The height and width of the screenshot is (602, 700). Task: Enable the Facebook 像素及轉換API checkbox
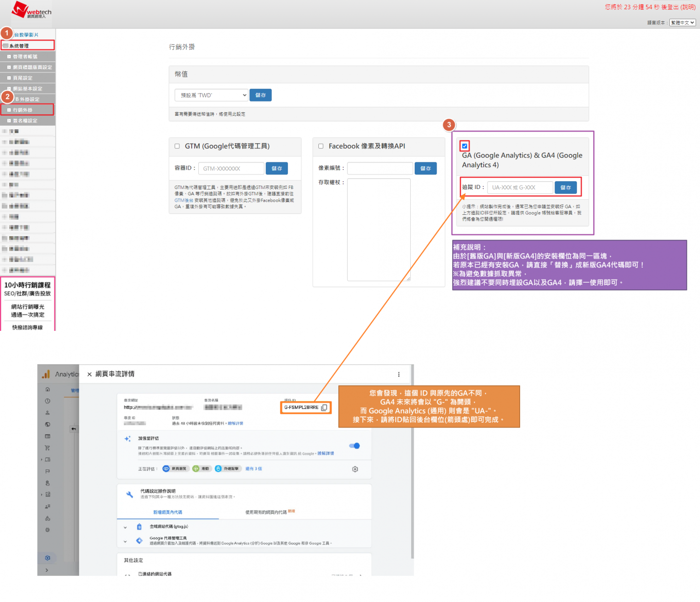(321, 146)
